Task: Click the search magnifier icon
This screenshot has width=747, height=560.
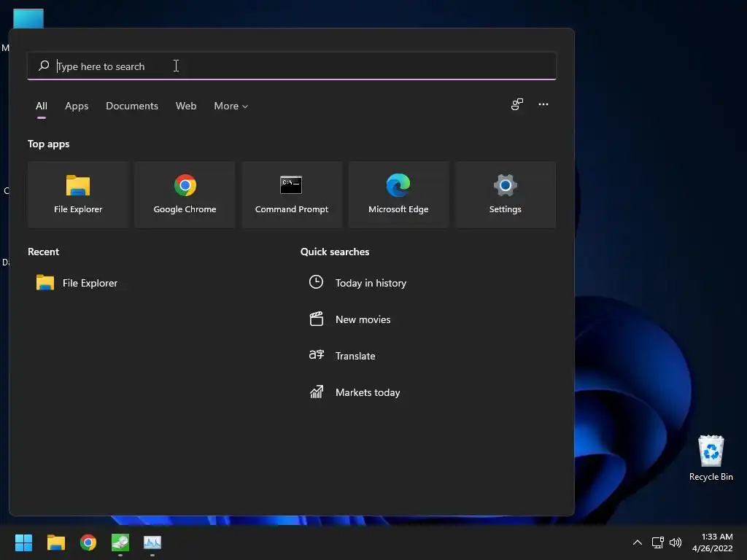Action: coord(44,66)
